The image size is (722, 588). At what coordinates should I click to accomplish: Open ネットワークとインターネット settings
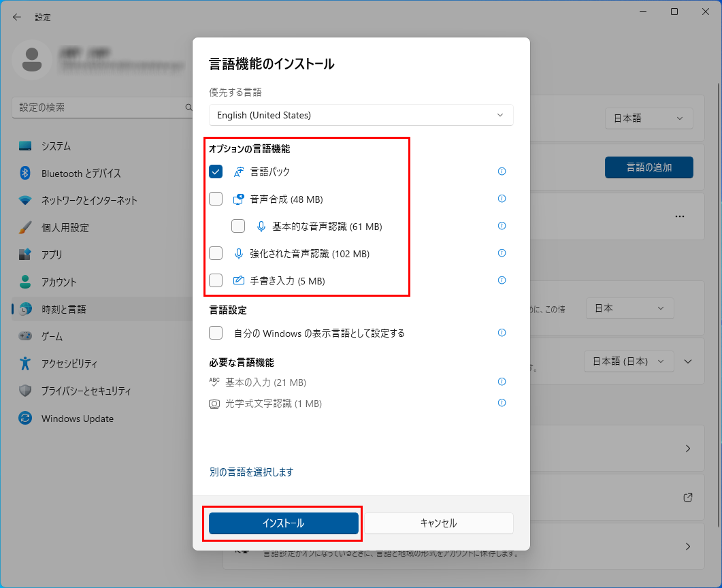102,200
